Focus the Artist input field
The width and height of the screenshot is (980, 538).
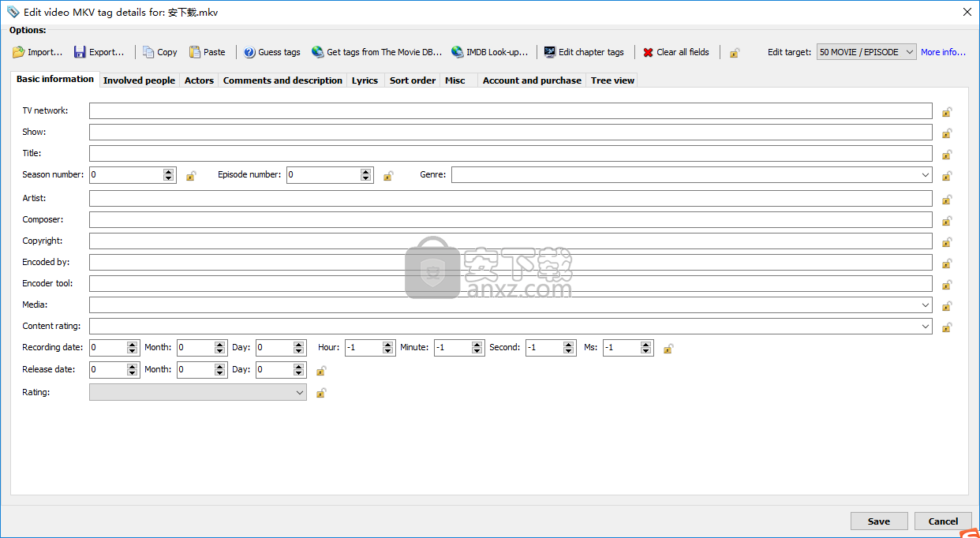click(511, 198)
